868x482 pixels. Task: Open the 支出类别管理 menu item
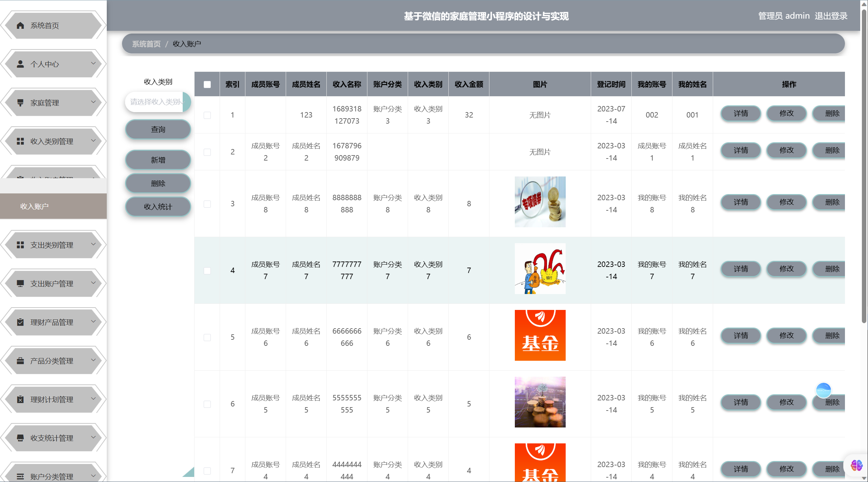click(x=52, y=245)
